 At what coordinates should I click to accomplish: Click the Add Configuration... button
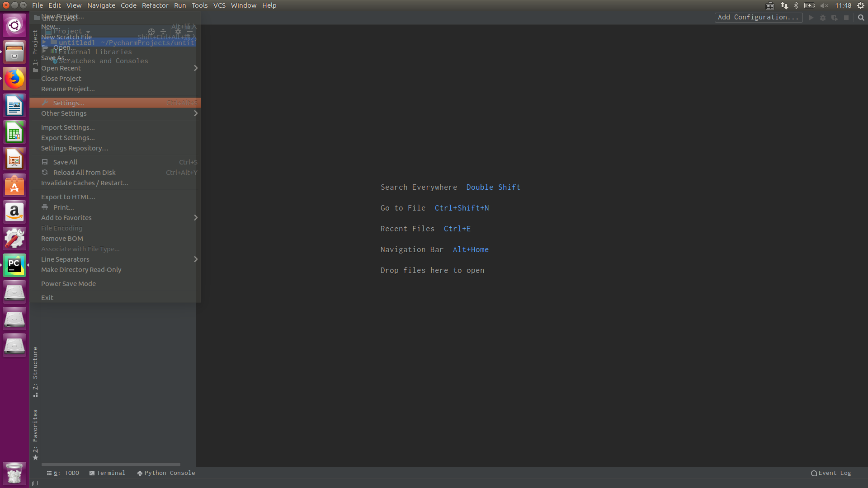[x=758, y=17]
